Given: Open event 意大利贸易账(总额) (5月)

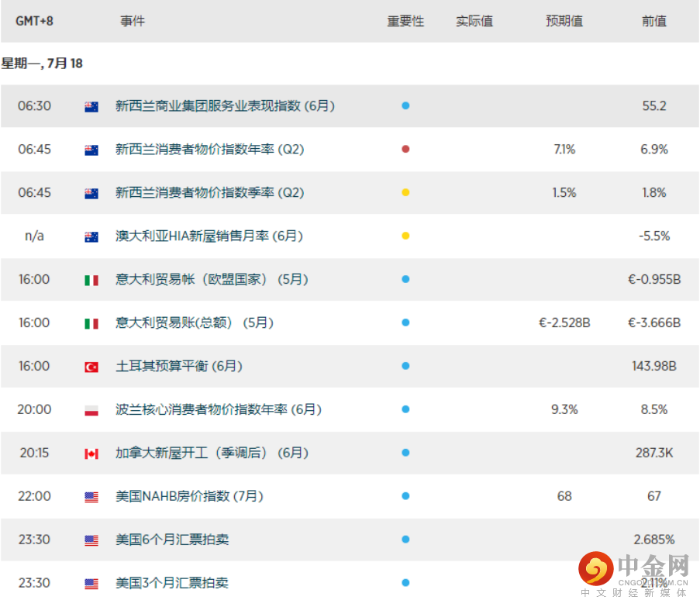Looking at the screenshot, I should click(x=195, y=322).
